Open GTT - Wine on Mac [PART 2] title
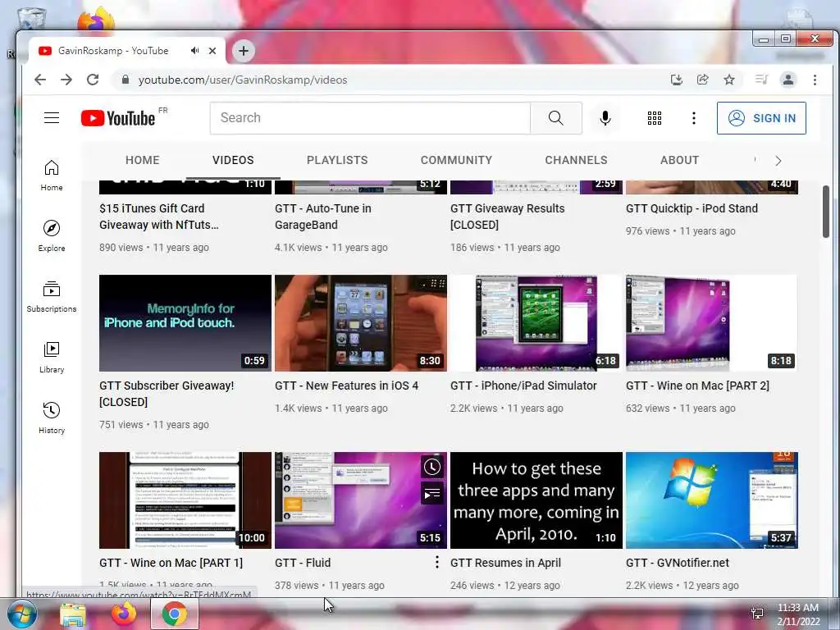The image size is (840, 630). coord(697,386)
